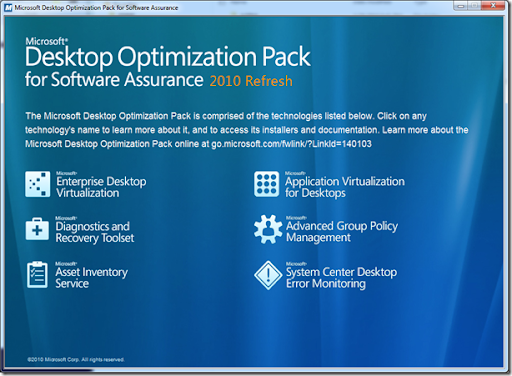512x376 pixels.
Task: Click the Application Virtualization grid icon
Action: pos(266,184)
